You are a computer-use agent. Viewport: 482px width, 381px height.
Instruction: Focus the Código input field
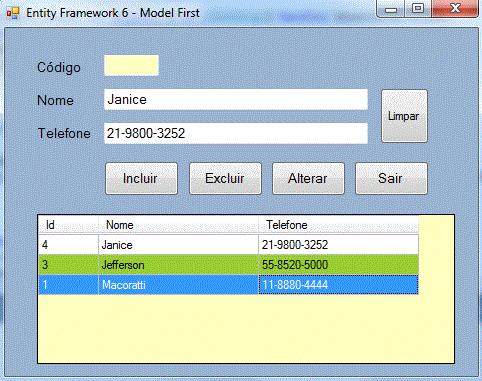point(131,65)
